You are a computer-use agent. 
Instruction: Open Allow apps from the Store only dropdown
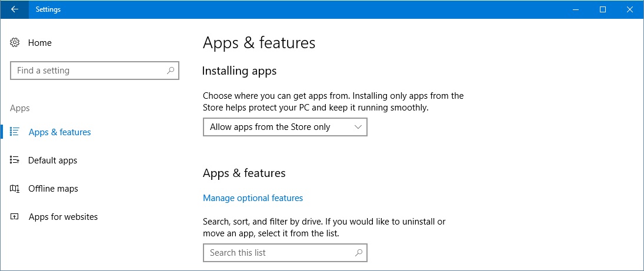[285, 128]
